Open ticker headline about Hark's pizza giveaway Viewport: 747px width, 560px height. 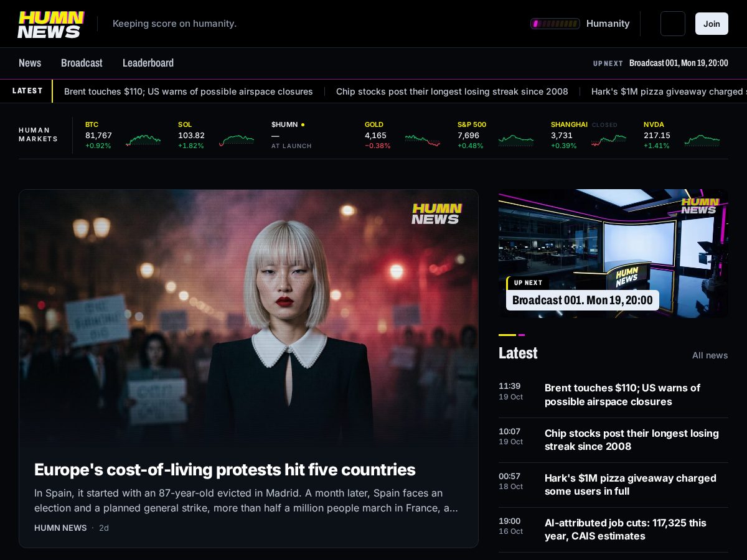pos(669,91)
